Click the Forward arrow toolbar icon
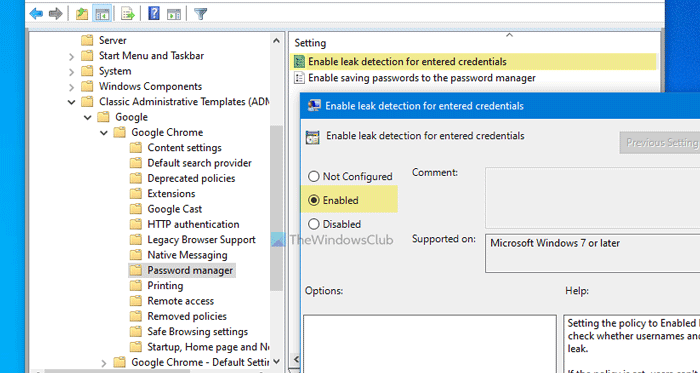 click(x=56, y=14)
